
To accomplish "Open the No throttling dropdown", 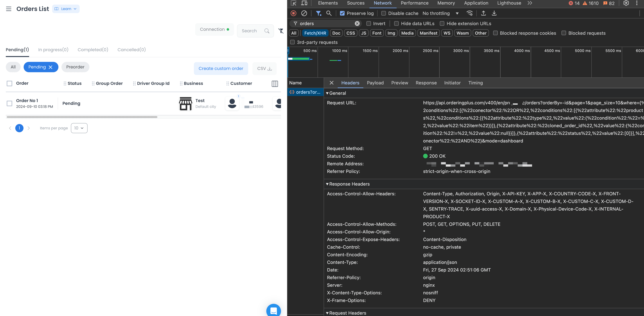I will pyautogui.click(x=441, y=13).
